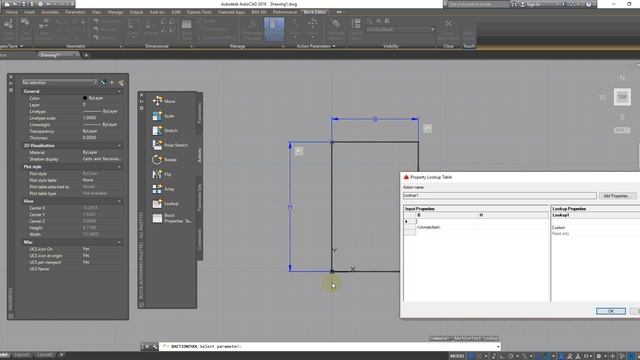The height and width of the screenshot is (360, 640).
Task: Select the Rotate action tool
Action: tap(164, 160)
